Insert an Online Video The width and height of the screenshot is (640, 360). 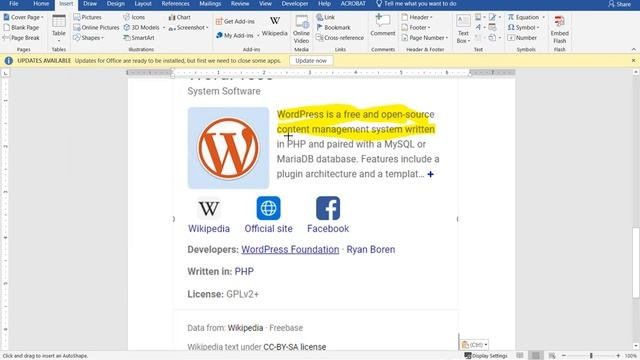[301, 29]
